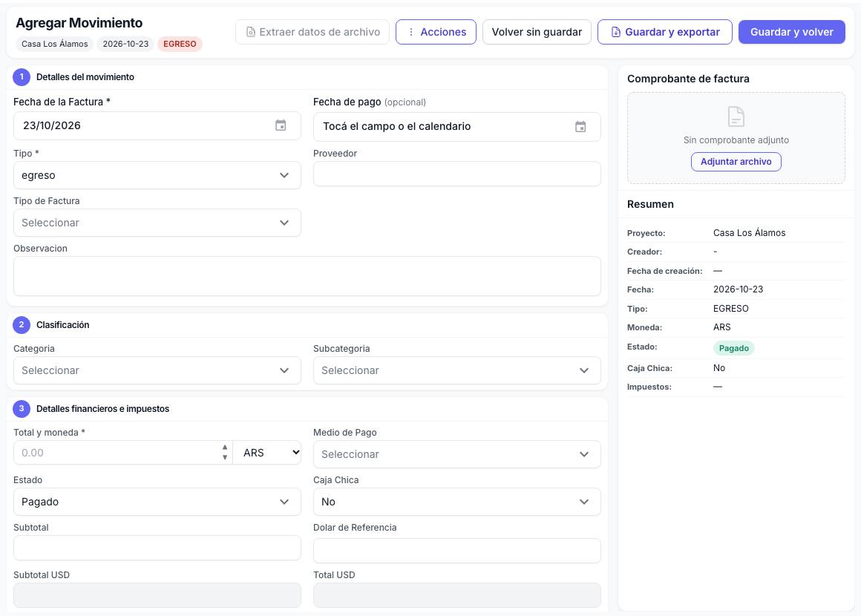
Task: Click the Sin comprobante adjunto text
Action: [736, 140]
